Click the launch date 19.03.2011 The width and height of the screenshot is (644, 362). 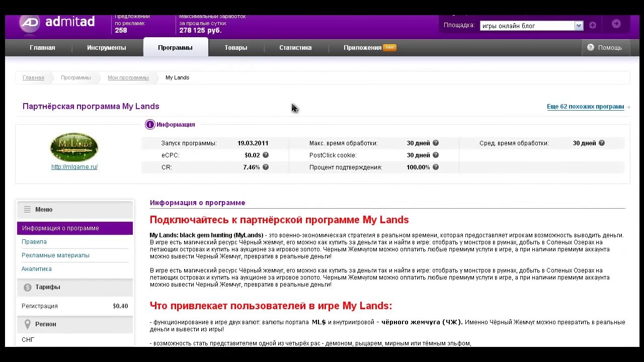coord(253,143)
